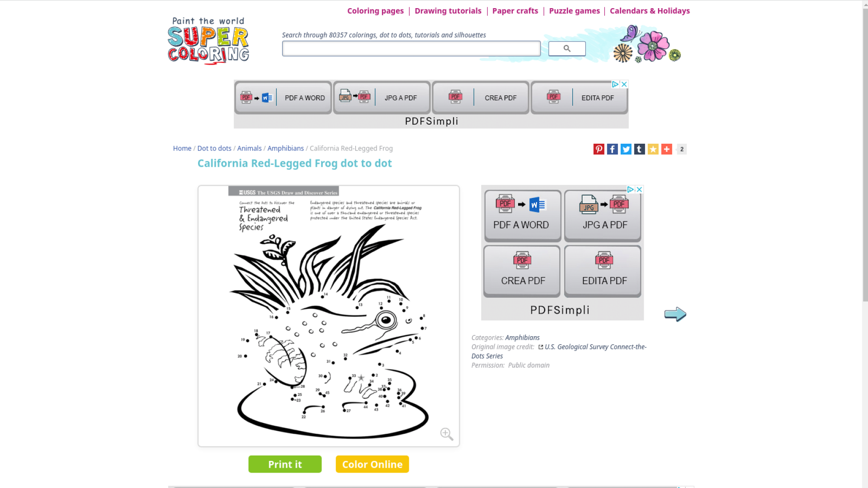Go to next page with blue arrow
868x488 pixels.
tap(675, 314)
